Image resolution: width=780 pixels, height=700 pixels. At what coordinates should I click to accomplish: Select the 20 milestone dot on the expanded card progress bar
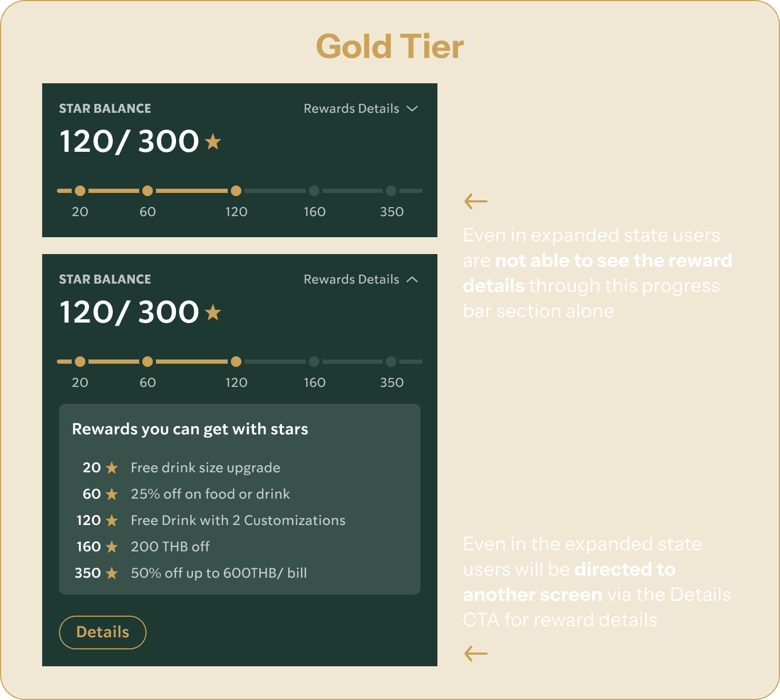coord(80,362)
